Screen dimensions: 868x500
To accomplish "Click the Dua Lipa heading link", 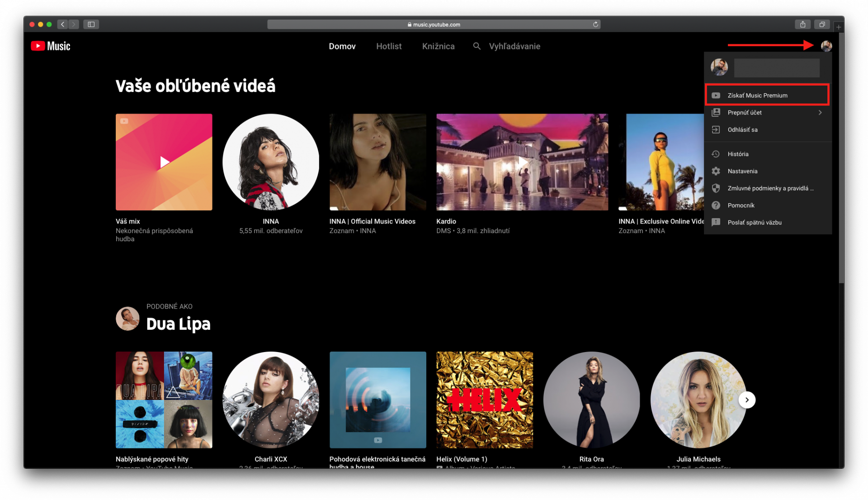I will (x=179, y=324).
